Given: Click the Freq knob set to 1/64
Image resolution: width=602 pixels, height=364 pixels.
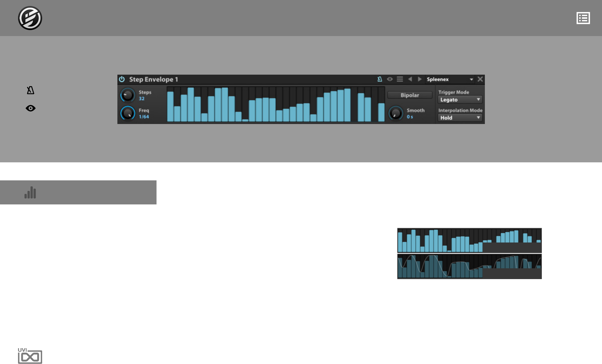Looking at the screenshot, I should tap(128, 113).
